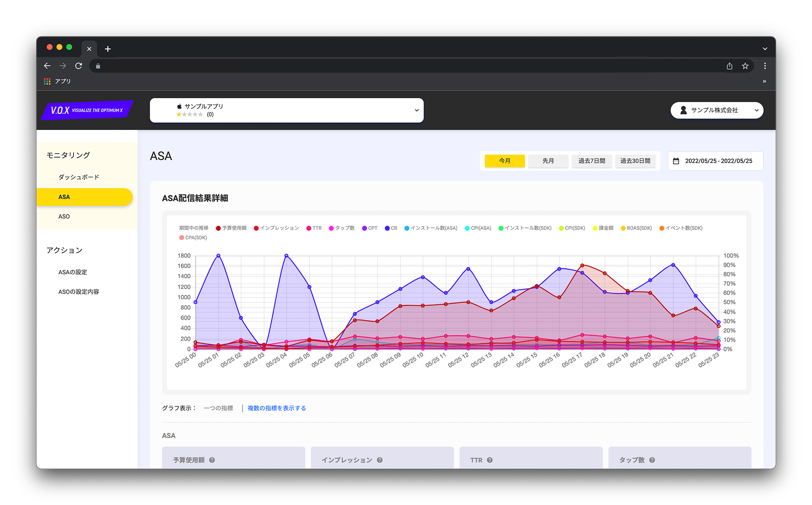Open ダッシュボード in the sidebar
Image resolution: width=812 pixels, height=505 pixels.
(79, 177)
